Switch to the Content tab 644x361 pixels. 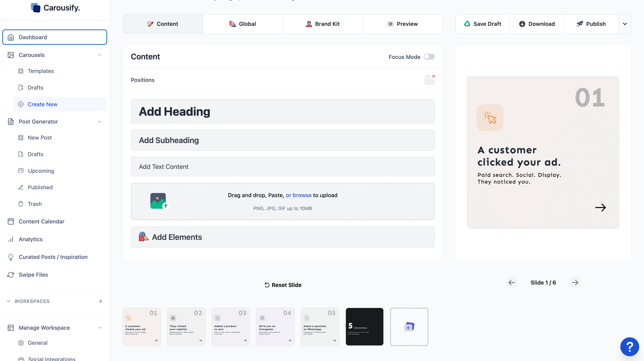(x=163, y=24)
